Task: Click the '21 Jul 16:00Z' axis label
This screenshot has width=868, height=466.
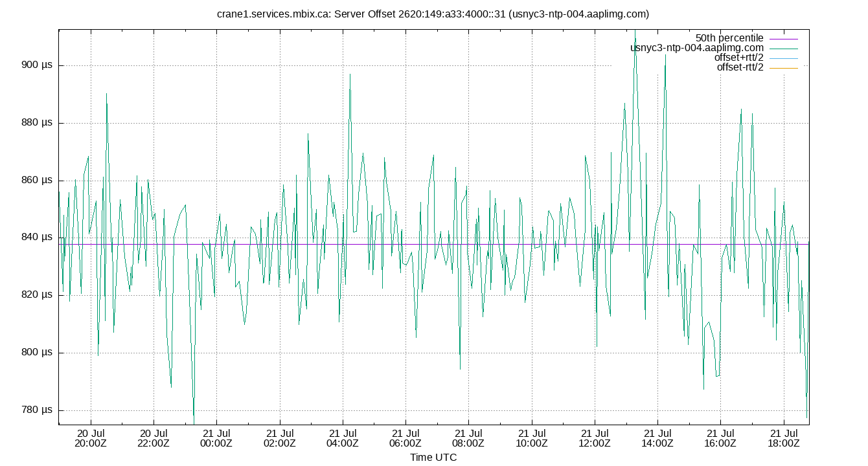Action: coord(720,438)
